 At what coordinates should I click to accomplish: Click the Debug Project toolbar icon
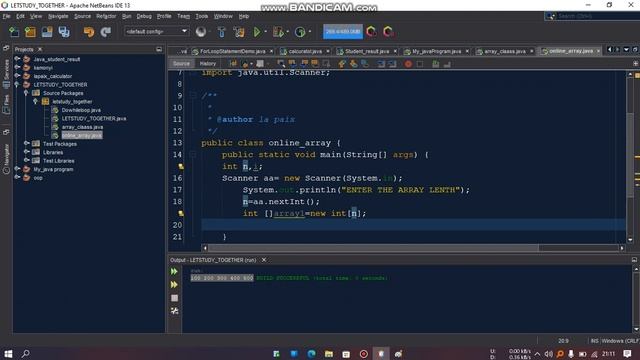pyautogui.click(x=278, y=32)
